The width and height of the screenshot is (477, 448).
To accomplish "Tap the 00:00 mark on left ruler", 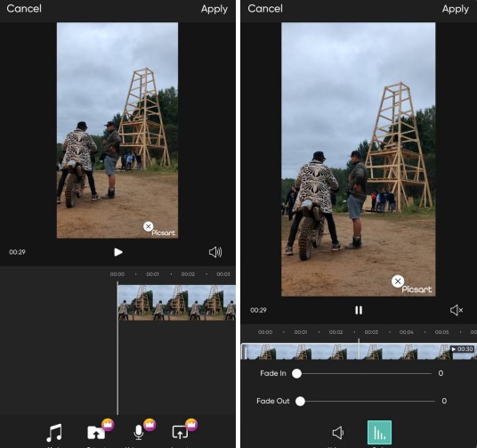I will (117, 274).
